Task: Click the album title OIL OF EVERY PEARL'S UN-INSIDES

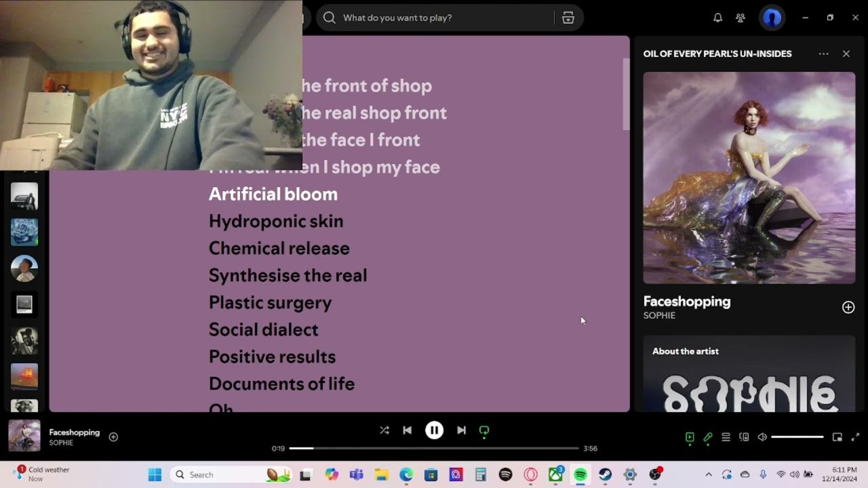Action: click(x=717, y=54)
